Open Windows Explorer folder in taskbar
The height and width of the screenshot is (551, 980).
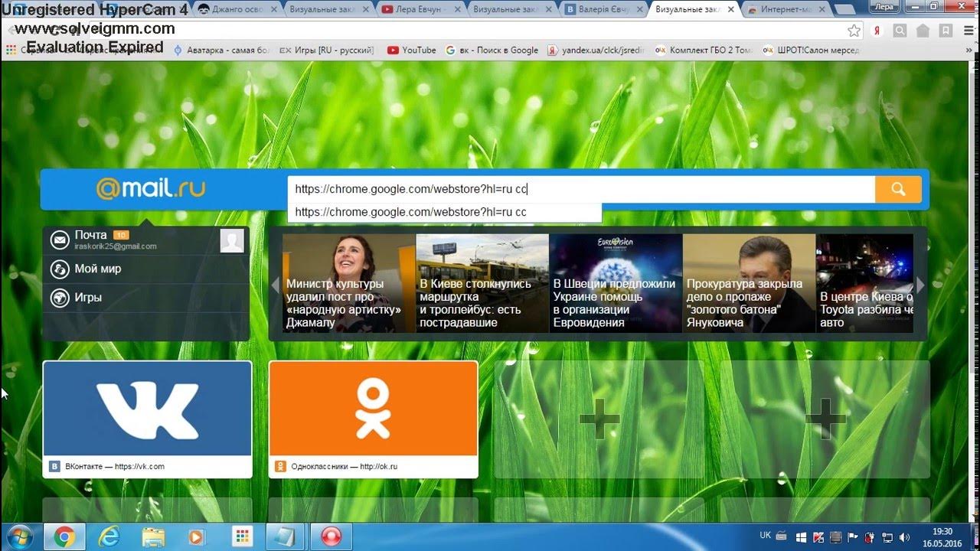(153, 537)
